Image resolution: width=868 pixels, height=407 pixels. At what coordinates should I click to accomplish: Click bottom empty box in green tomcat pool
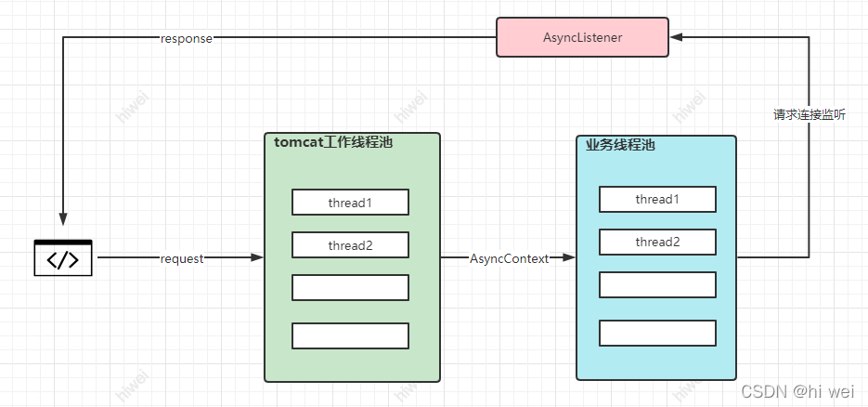[x=350, y=335]
